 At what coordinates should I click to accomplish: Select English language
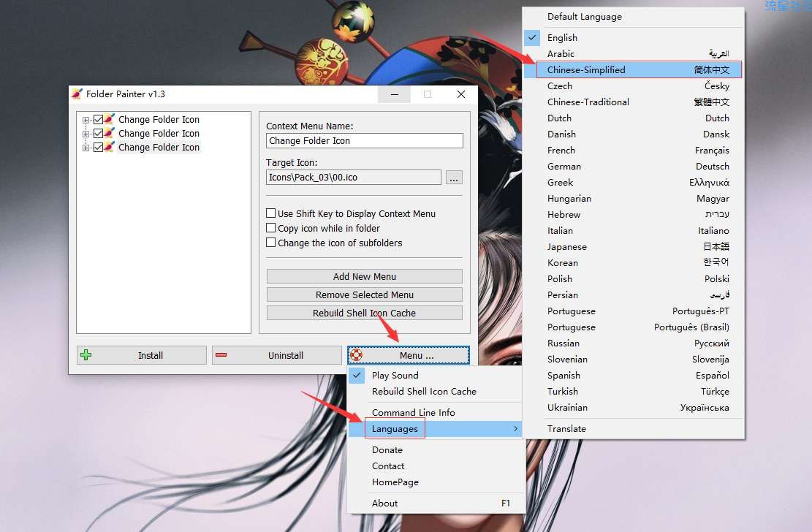coord(634,37)
